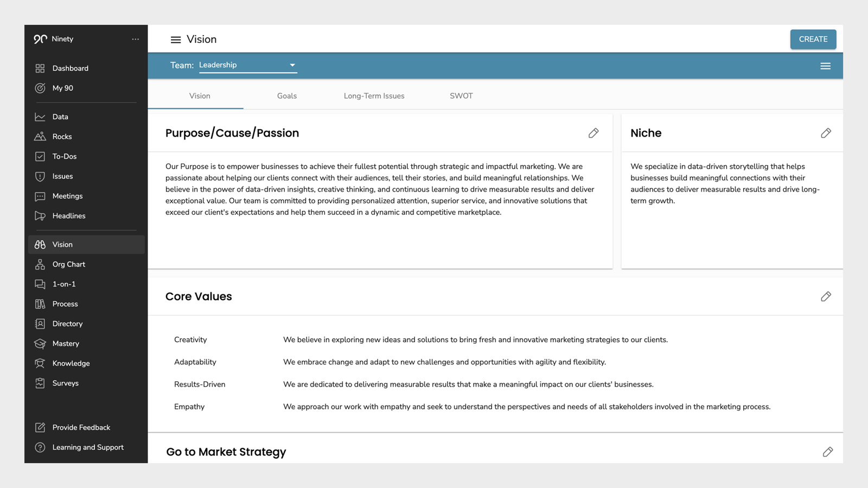Select the Headlines sidebar icon

pyautogui.click(x=41, y=216)
